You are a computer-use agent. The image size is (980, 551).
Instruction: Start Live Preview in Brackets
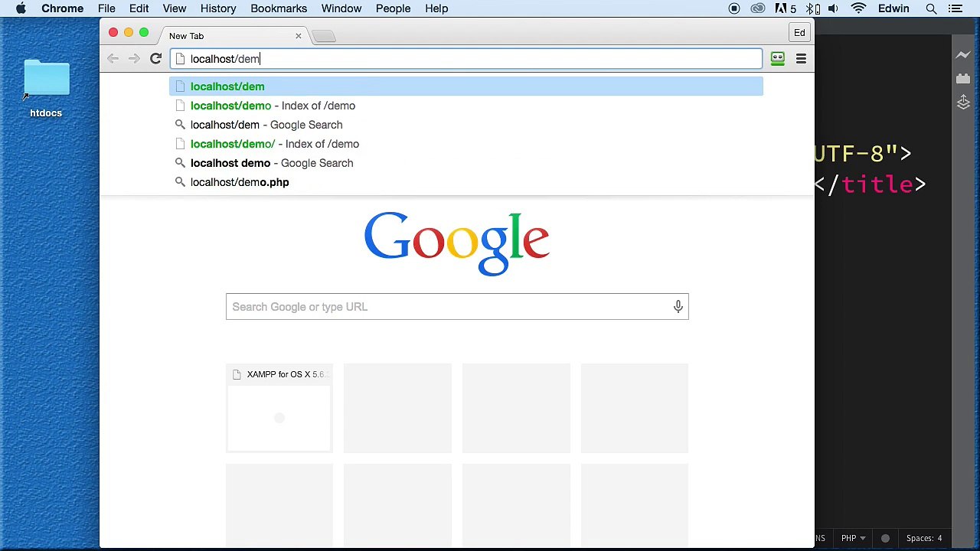click(963, 55)
